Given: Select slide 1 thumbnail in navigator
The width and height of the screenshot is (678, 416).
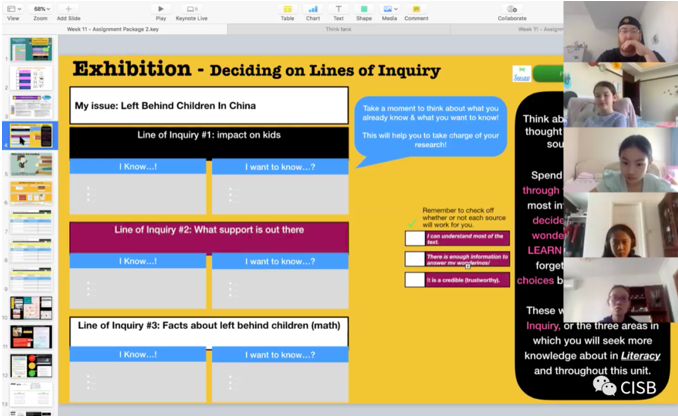Looking at the screenshot, I should pyautogui.click(x=31, y=49).
